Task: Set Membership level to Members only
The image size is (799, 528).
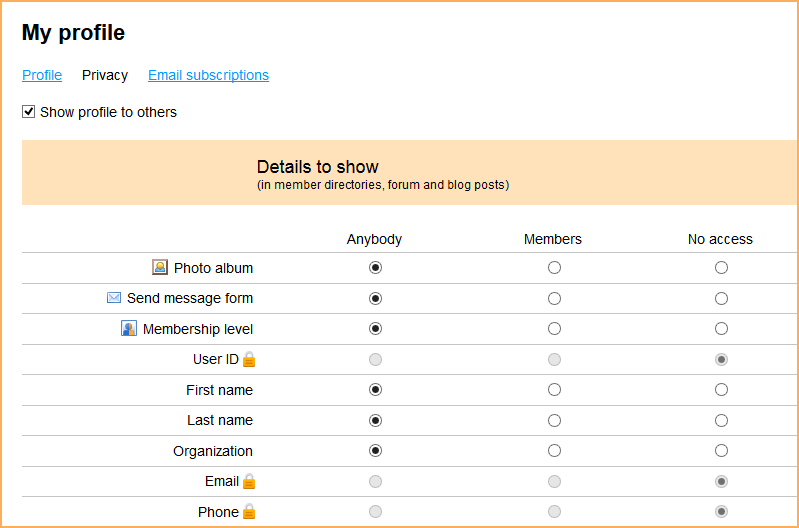Action: click(554, 329)
